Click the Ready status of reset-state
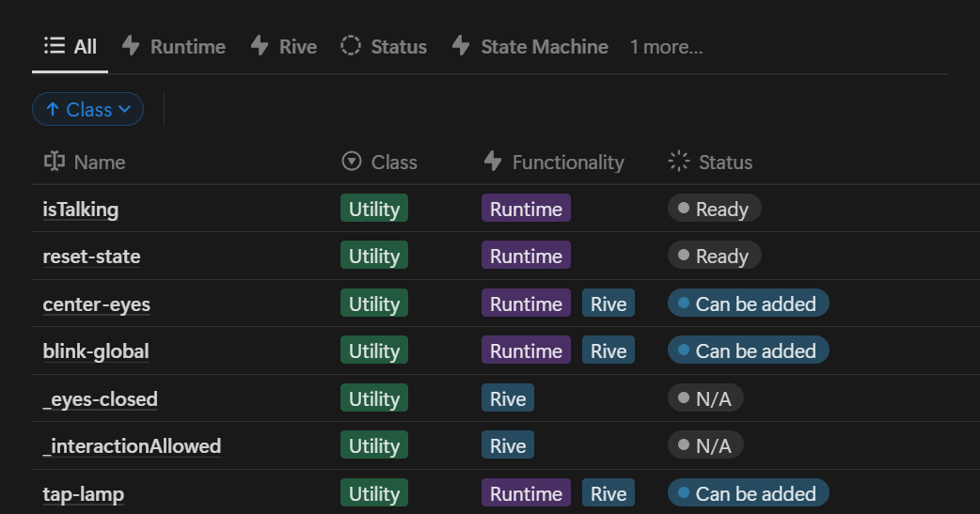This screenshot has width=980, height=514. pyautogui.click(x=715, y=256)
